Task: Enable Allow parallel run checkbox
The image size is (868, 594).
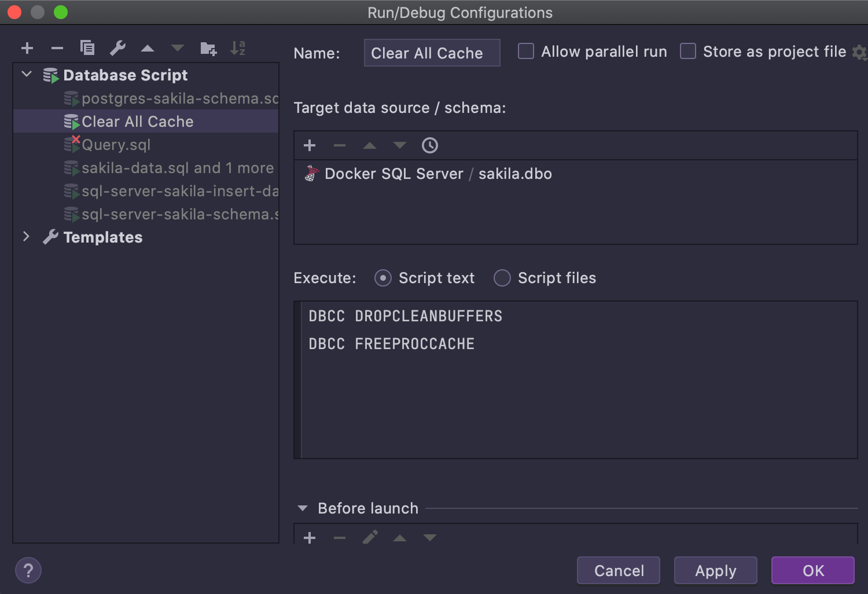Action: click(526, 51)
